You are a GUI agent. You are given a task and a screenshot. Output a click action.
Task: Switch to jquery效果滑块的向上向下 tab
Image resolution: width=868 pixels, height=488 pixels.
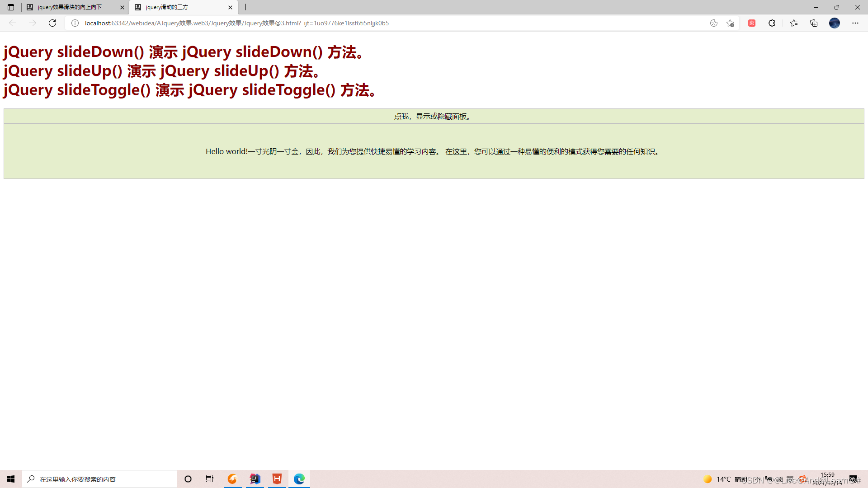point(75,7)
